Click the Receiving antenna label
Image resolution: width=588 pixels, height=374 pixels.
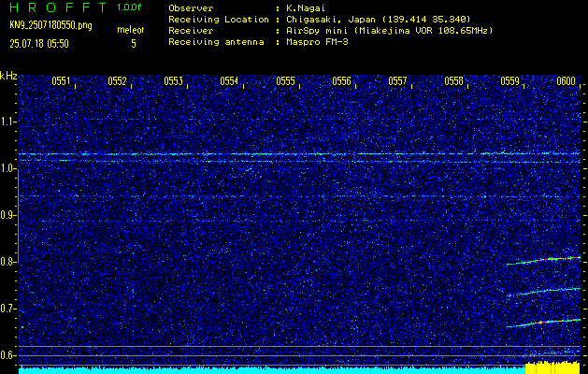tap(216, 42)
